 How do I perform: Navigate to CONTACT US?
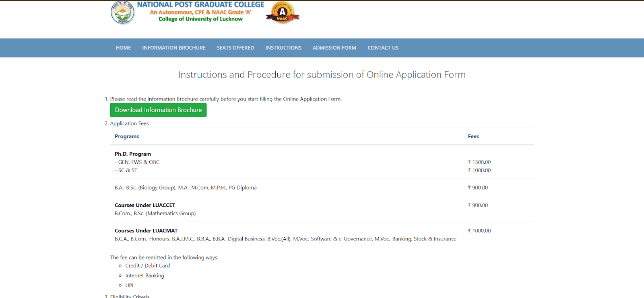[x=382, y=48]
